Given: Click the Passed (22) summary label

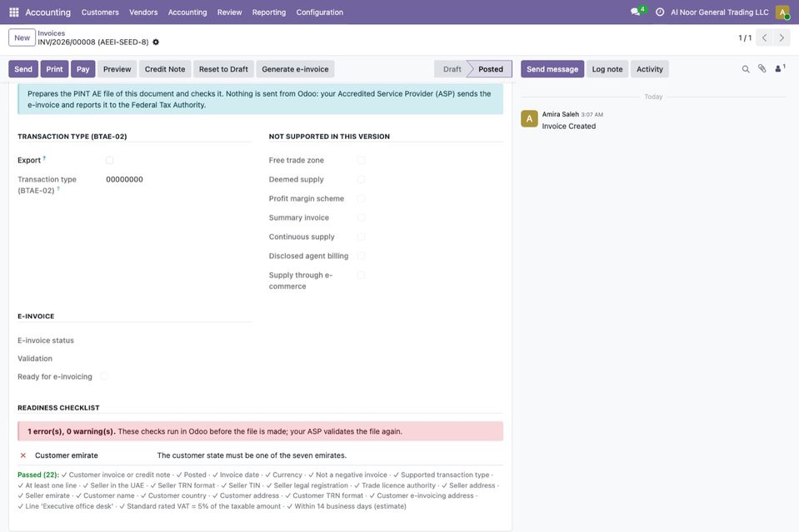Looking at the screenshot, I should [x=38, y=475].
